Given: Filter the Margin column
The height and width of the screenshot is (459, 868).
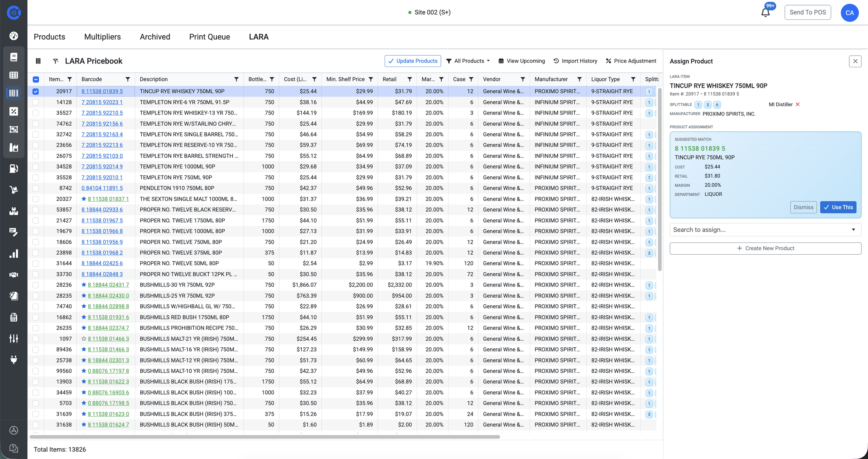Looking at the screenshot, I should click(441, 79).
